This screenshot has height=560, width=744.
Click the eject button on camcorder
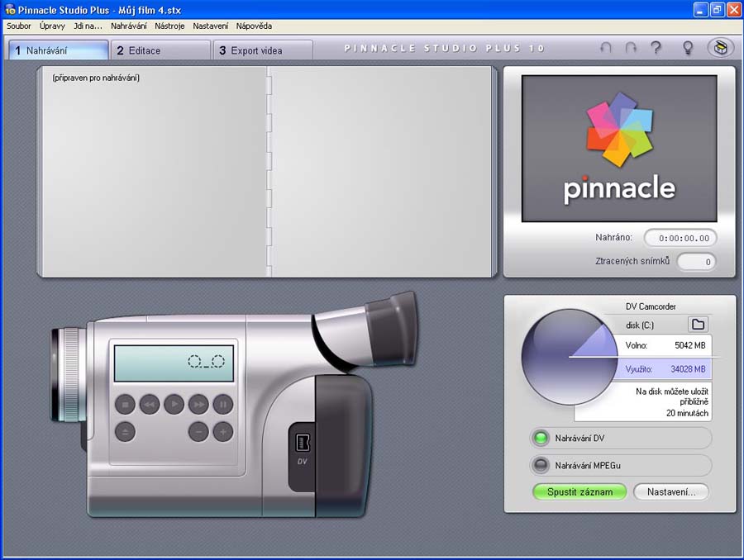[x=125, y=430]
